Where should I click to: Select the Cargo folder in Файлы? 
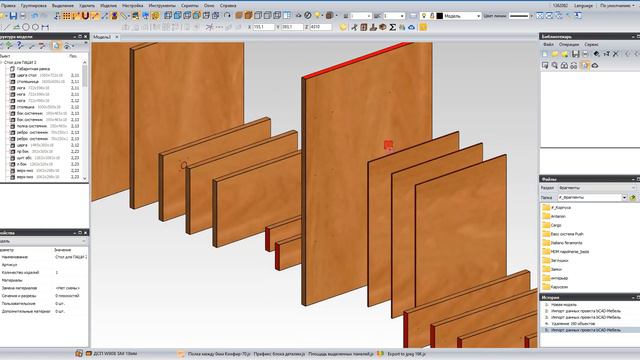pos(556,225)
